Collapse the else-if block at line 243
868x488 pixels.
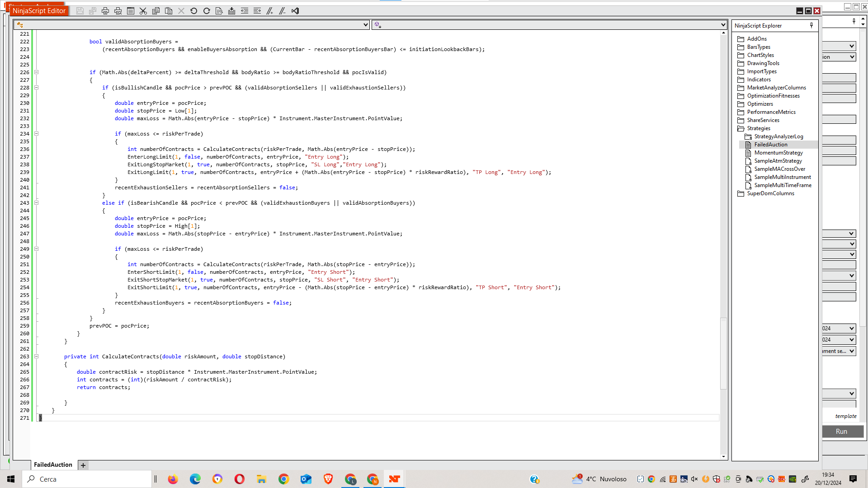pos(37,203)
